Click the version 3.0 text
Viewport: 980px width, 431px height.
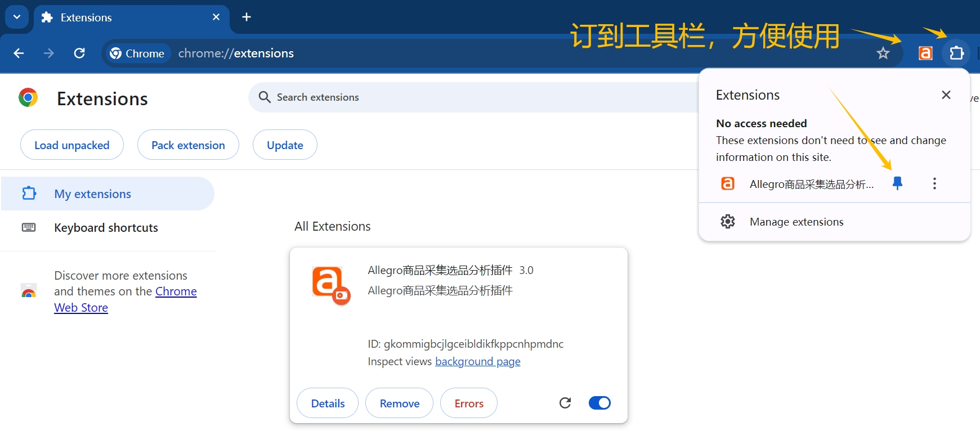click(x=526, y=270)
